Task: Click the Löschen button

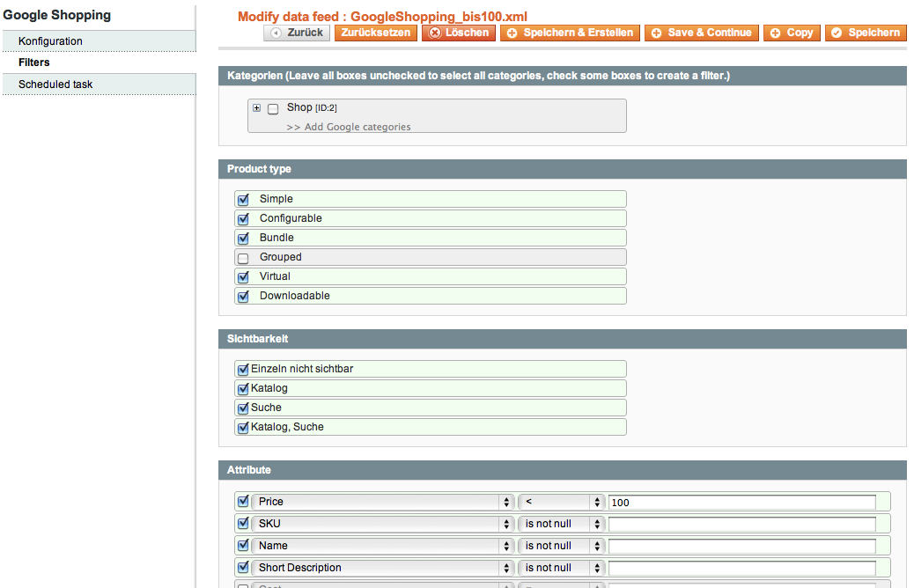Action: pyautogui.click(x=459, y=33)
